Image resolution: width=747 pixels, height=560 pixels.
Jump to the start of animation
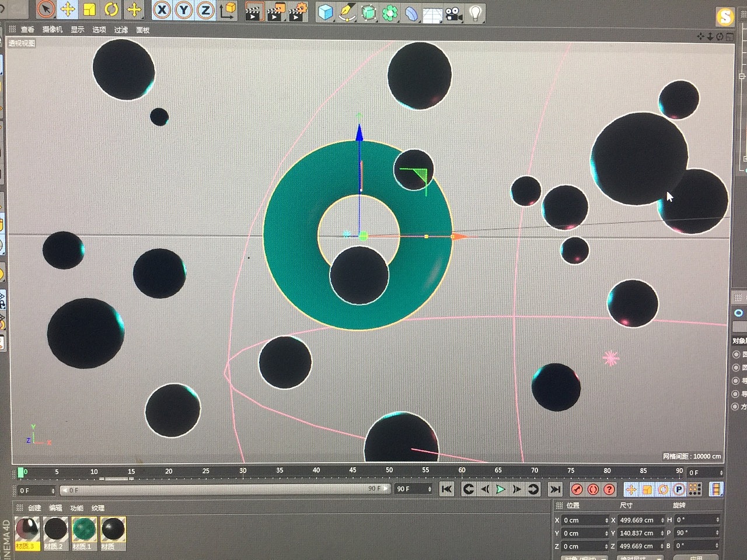[x=446, y=489]
